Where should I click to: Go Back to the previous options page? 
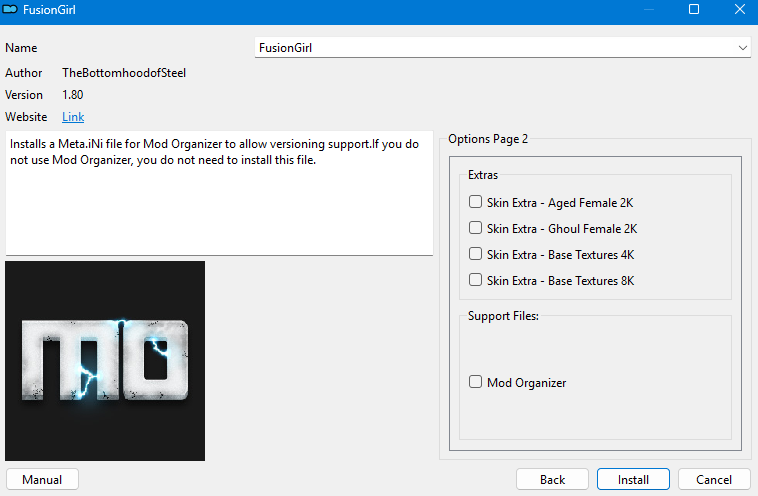552,480
